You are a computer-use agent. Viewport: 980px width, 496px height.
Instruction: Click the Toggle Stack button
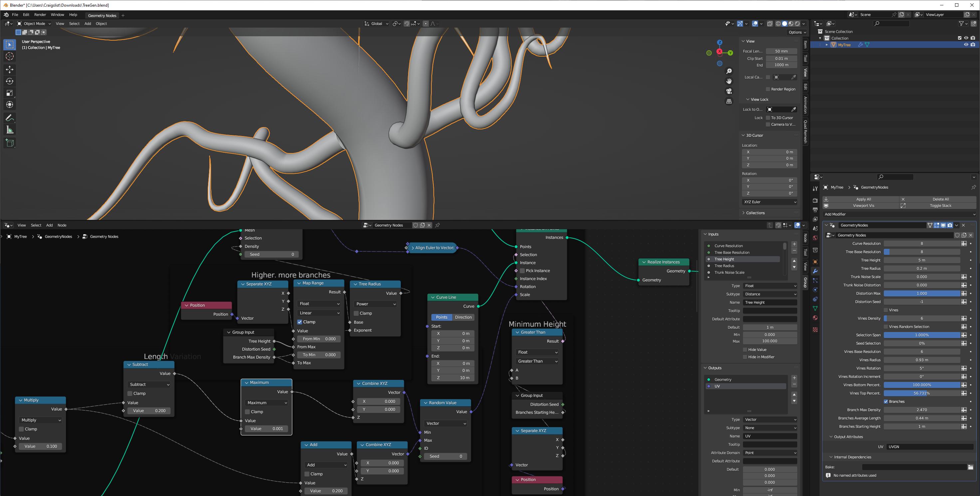point(938,206)
